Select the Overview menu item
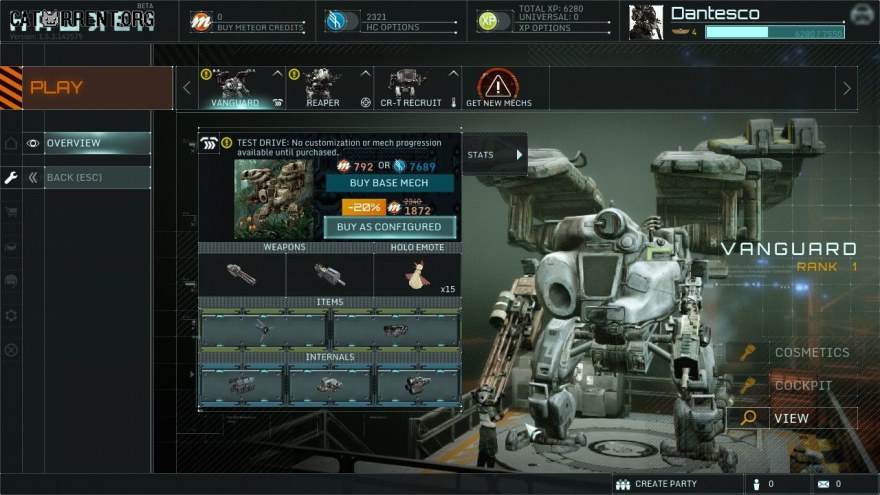Viewport: 880px width, 495px height. (98, 143)
